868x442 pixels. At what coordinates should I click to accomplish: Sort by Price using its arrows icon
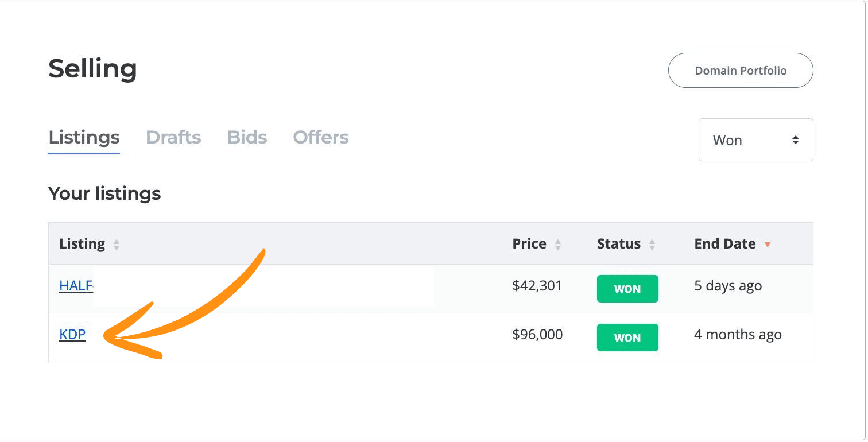(557, 245)
